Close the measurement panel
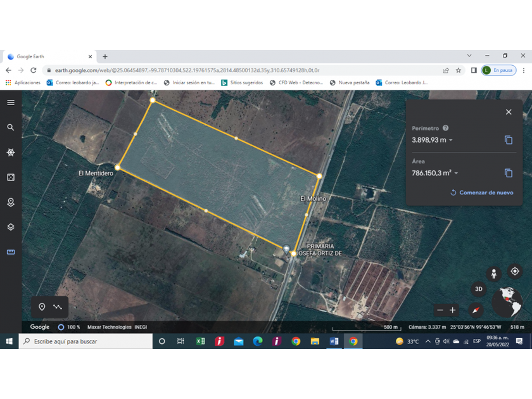The height and width of the screenshot is (399, 532). [508, 112]
